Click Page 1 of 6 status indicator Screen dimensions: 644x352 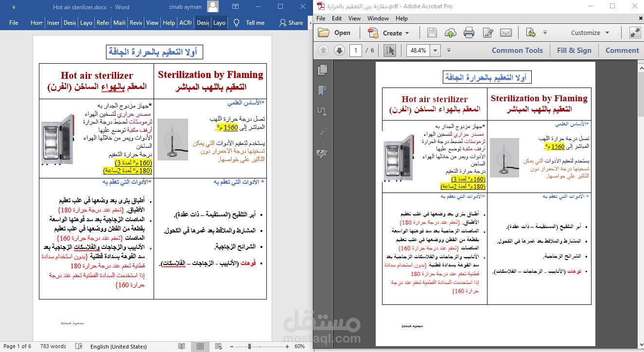17,346
